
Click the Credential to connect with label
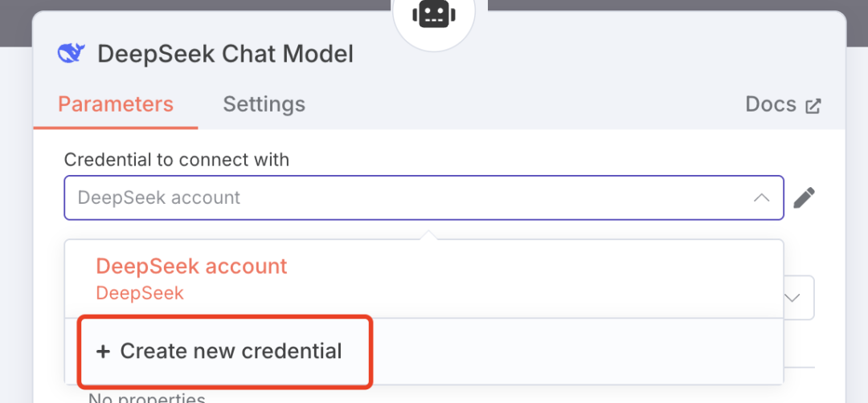pyautogui.click(x=176, y=160)
